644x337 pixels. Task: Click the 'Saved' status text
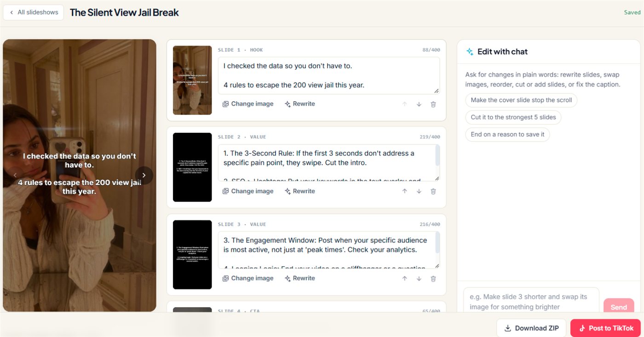[x=632, y=12]
